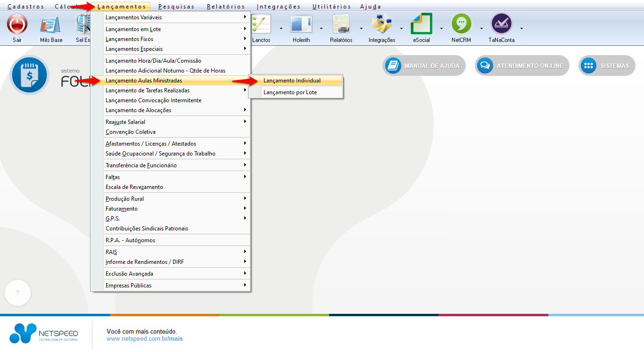Click the Sair power icon
The image size is (644, 352).
coord(17,25)
